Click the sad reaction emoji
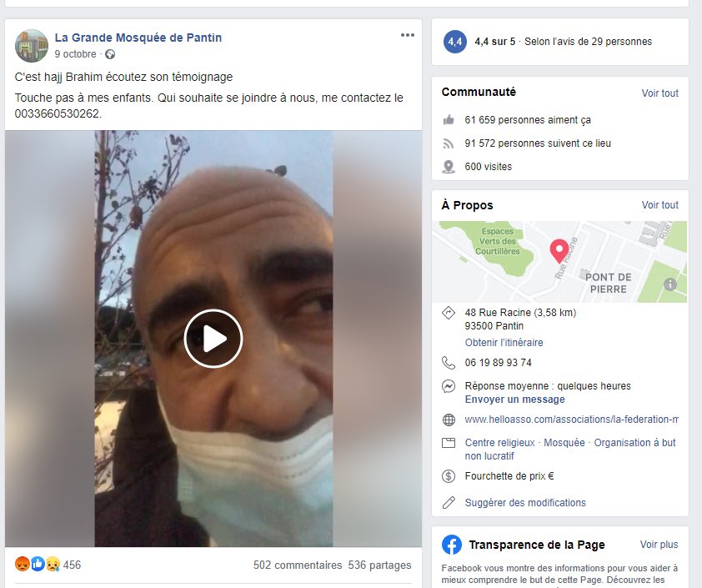Image resolution: width=702 pixels, height=588 pixels. tap(53, 564)
